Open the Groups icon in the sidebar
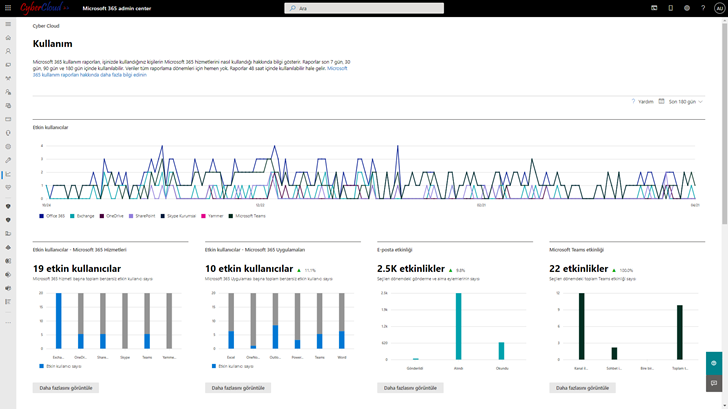 pyautogui.click(x=8, y=78)
